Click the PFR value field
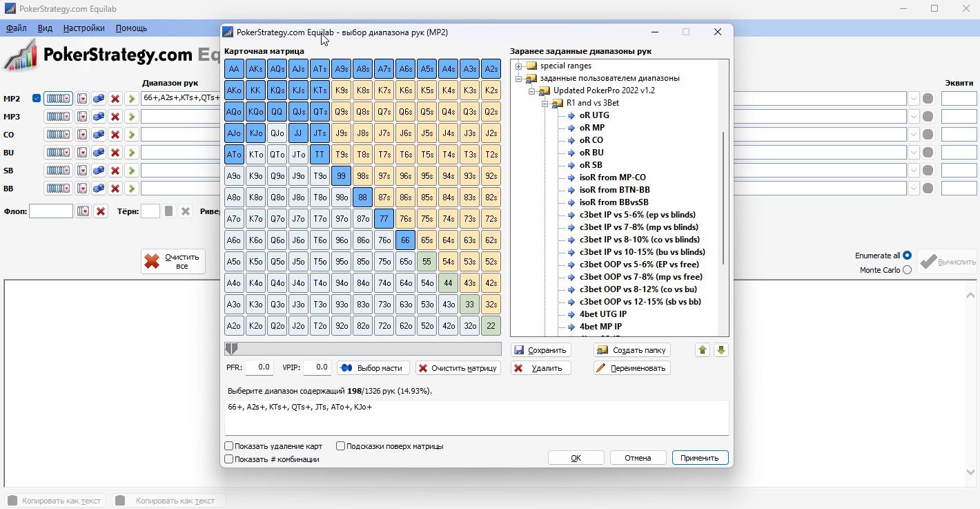Viewport: 980px width, 509px height. coord(259,367)
